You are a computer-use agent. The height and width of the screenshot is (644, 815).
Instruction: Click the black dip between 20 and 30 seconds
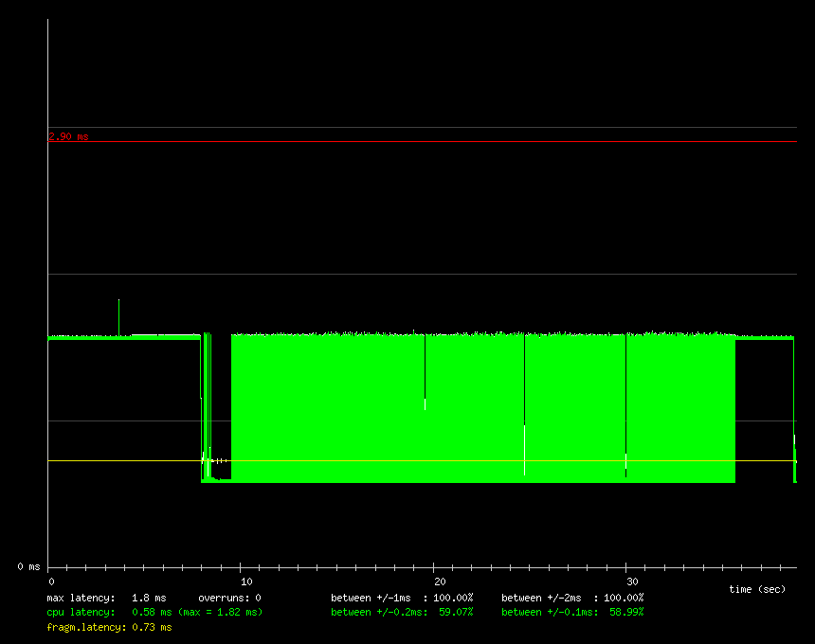coord(524,379)
